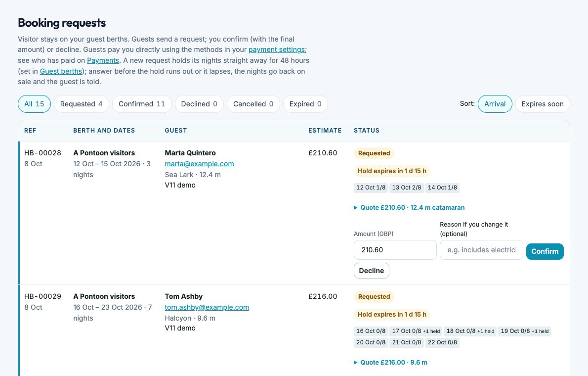The width and height of the screenshot is (588, 376).
Task: Select the 22 Oct 0/8 chip
Action: tap(443, 342)
